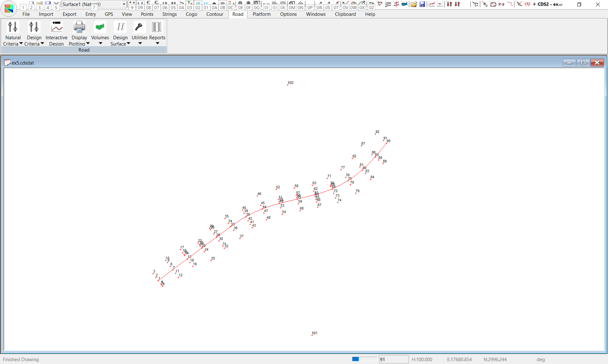Click the CDS2 application logo button
The height and width of the screenshot is (364, 608).
coord(9,9)
